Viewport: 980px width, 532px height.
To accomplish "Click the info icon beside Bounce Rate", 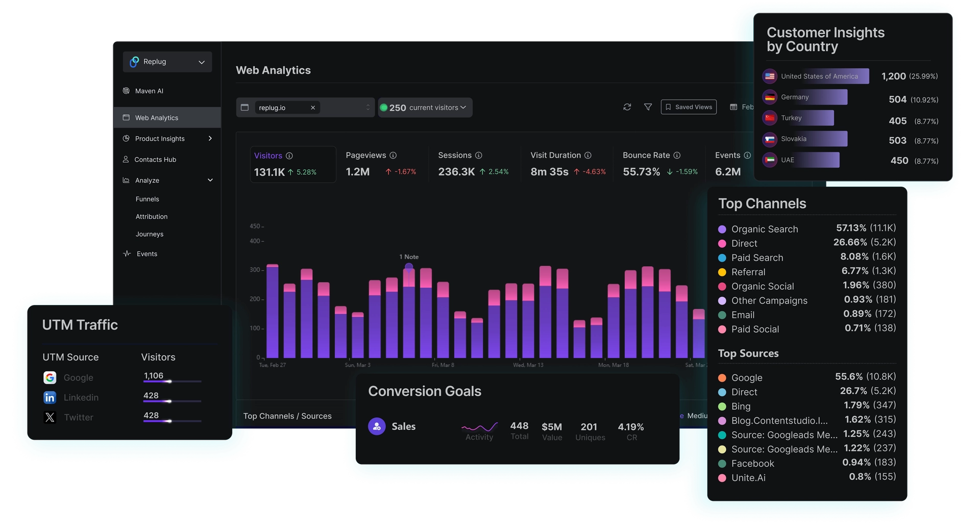I will [677, 156].
